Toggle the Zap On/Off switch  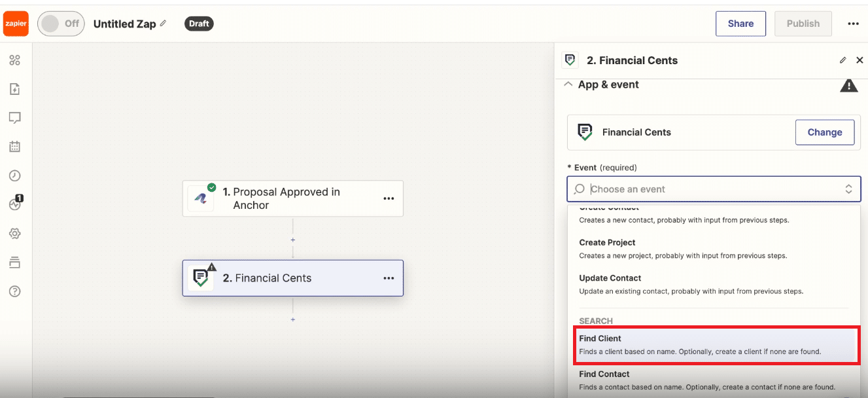coord(61,24)
